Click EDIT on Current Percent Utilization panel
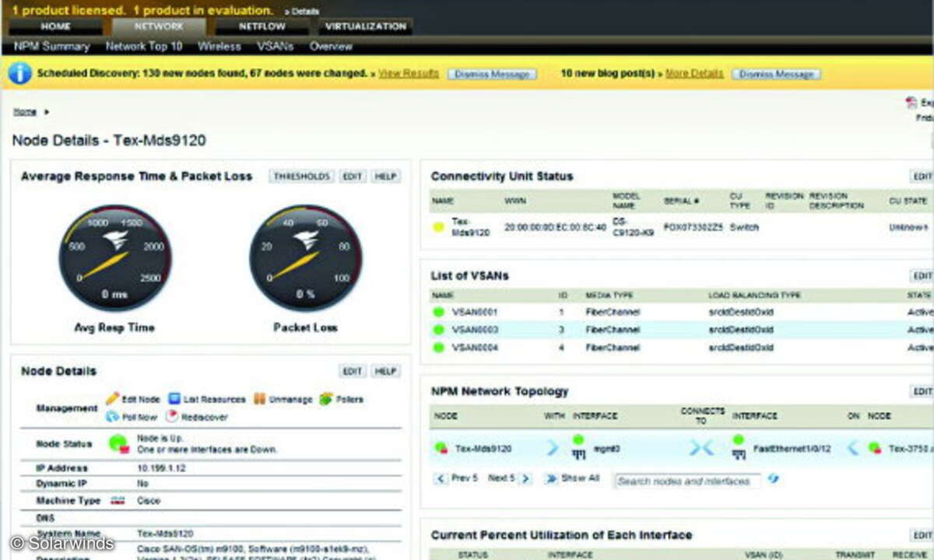The height and width of the screenshot is (560, 934). coord(922,535)
